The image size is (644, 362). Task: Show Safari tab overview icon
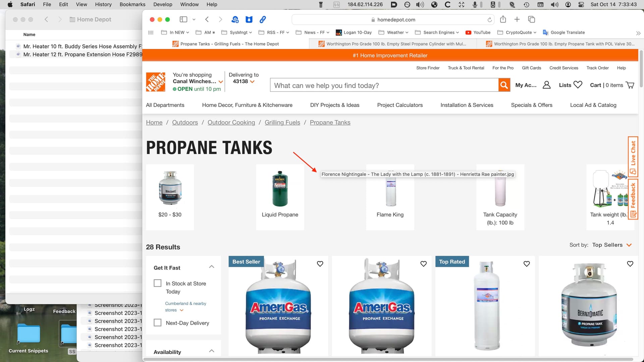[x=531, y=19]
